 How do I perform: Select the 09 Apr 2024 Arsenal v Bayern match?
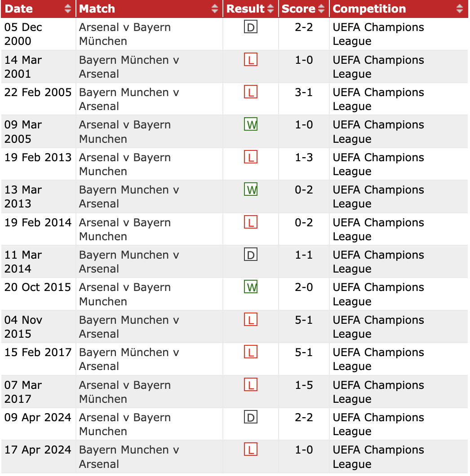click(x=124, y=424)
